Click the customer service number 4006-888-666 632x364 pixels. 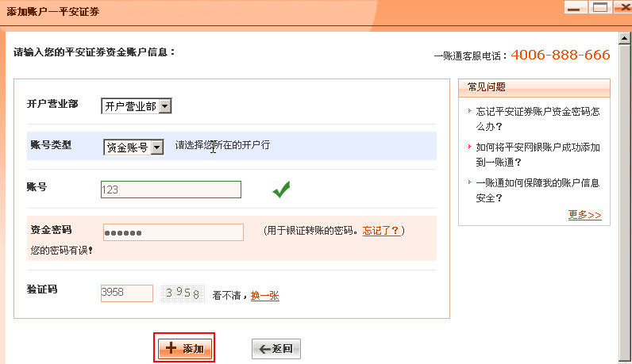point(560,56)
